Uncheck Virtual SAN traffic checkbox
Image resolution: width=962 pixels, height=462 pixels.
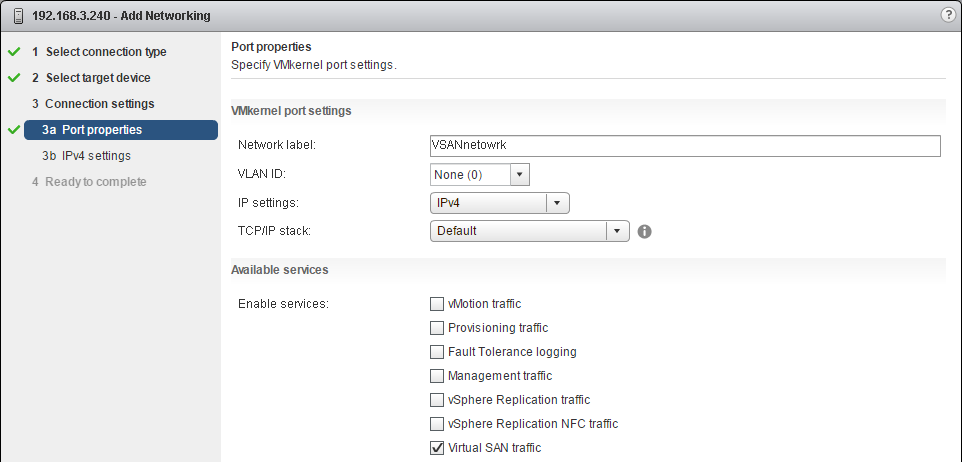click(437, 448)
